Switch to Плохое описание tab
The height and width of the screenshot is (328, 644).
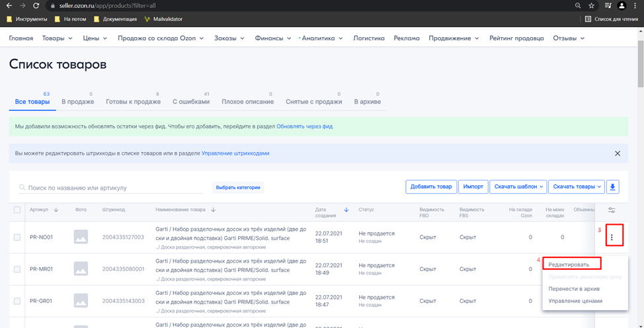(248, 102)
